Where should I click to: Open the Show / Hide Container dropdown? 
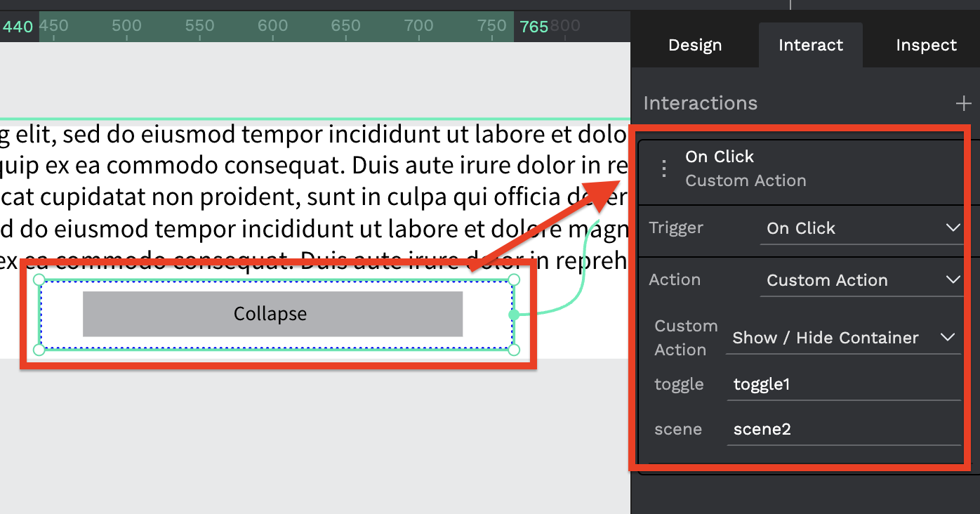[844, 338]
